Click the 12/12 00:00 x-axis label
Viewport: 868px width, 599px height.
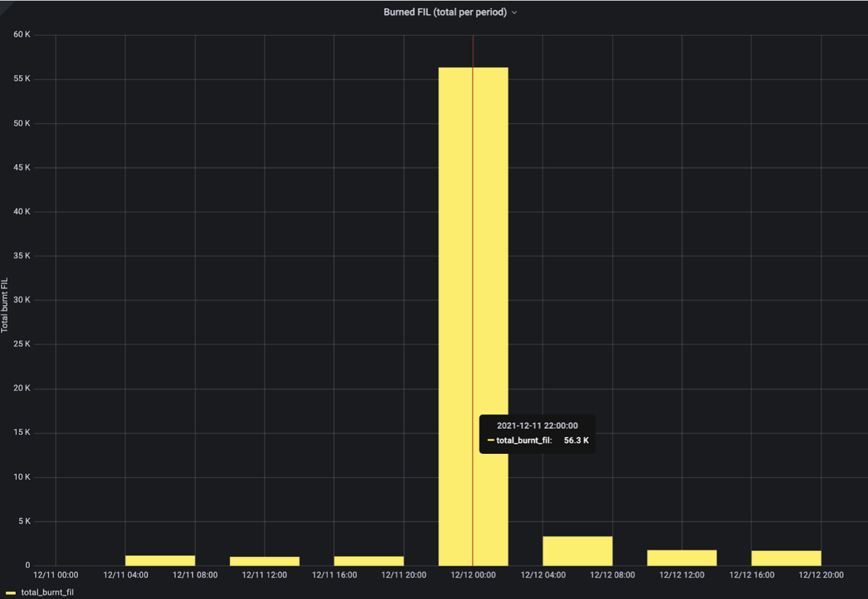click(x=473, y=575)
